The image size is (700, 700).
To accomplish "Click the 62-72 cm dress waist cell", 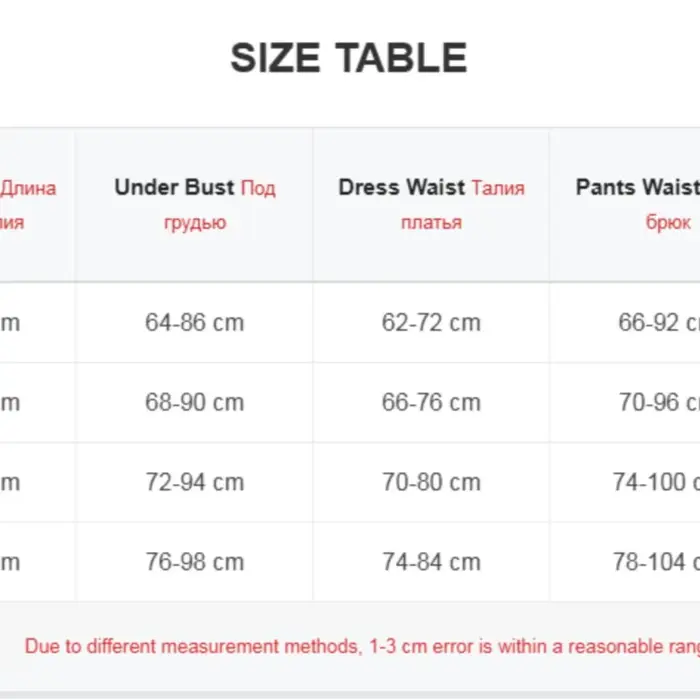I will click(x=431, y=322).
